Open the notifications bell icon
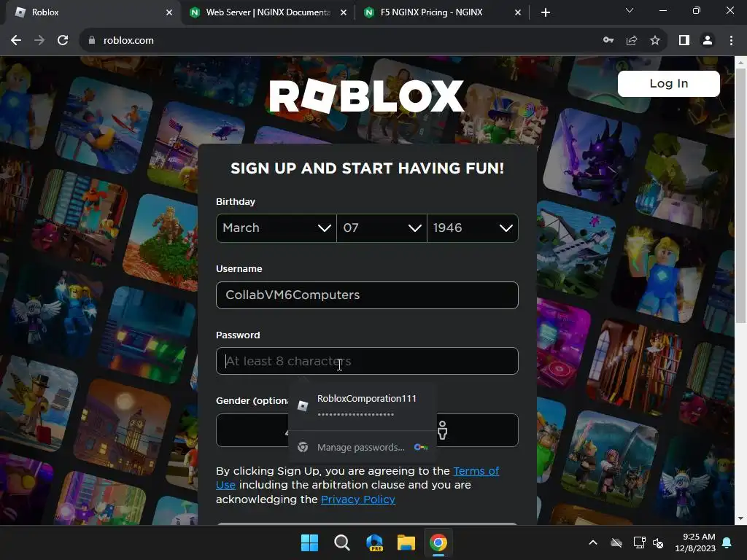Image resolution: width=747 pixels, height=560 pixels. click(x=727, y=542)
